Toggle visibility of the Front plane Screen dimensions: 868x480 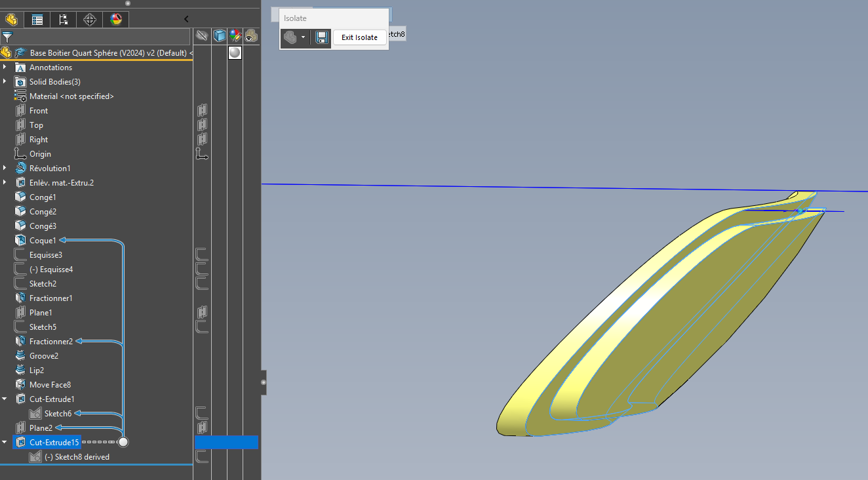(203, 111)
